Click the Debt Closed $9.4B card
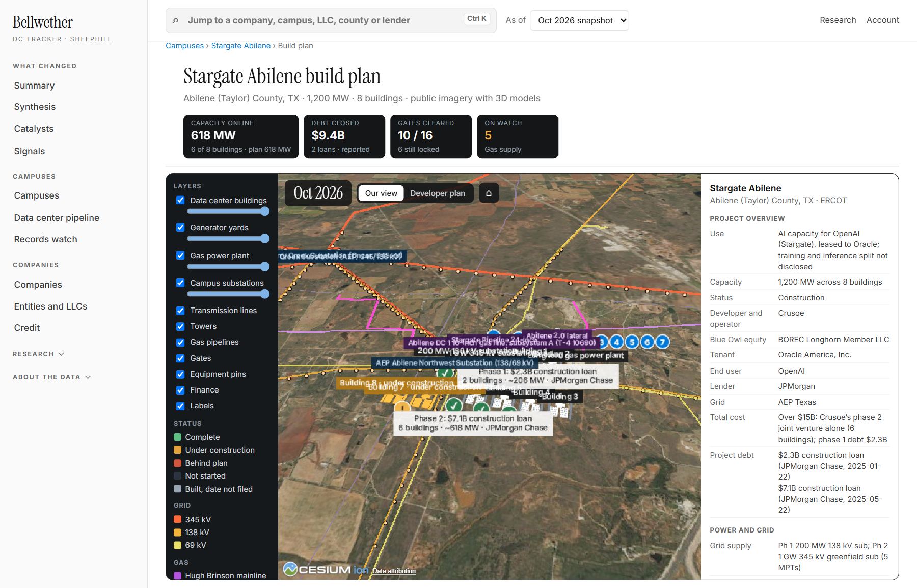Image resolution: width=917 pixels, height=588 pixels. click(x=344, y=136)
